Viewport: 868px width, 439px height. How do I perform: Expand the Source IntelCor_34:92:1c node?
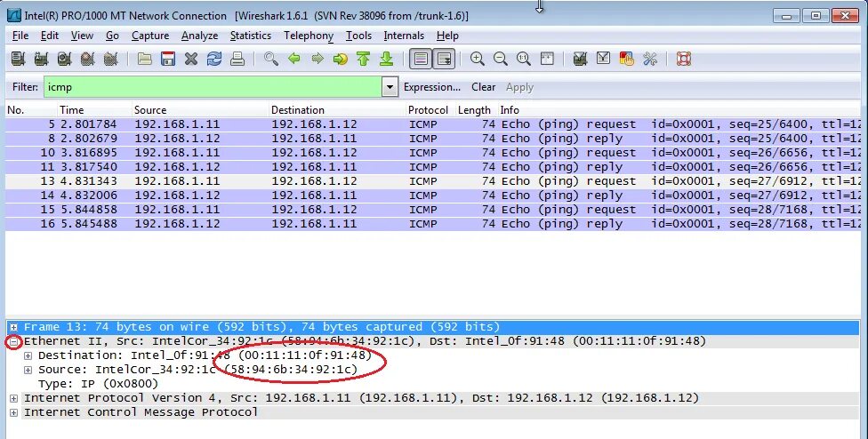coord(28,370)
